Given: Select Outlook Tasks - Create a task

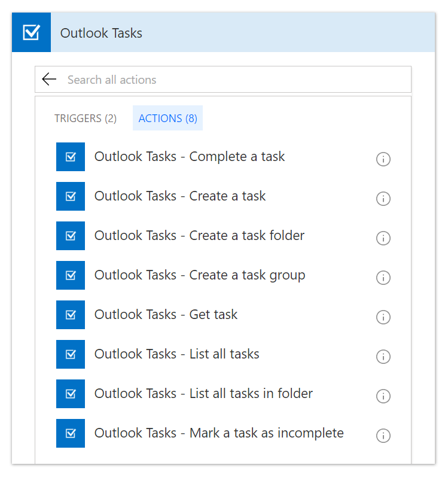Looking at the screenshot, I should pyautogui.click(x=179, y=196).
